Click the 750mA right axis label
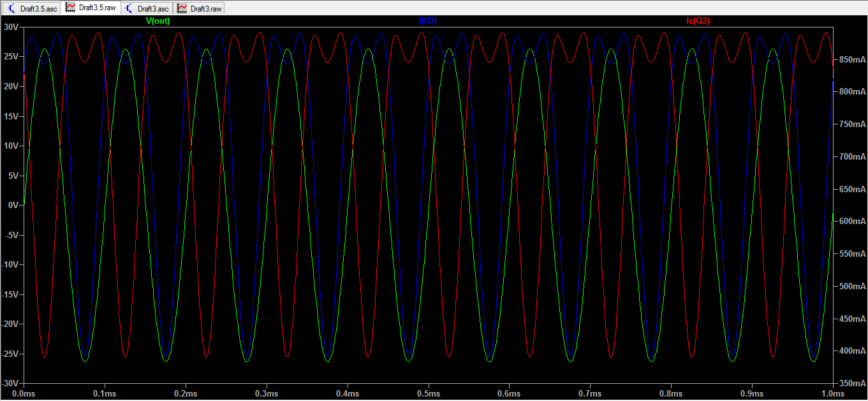 (851, 125)
